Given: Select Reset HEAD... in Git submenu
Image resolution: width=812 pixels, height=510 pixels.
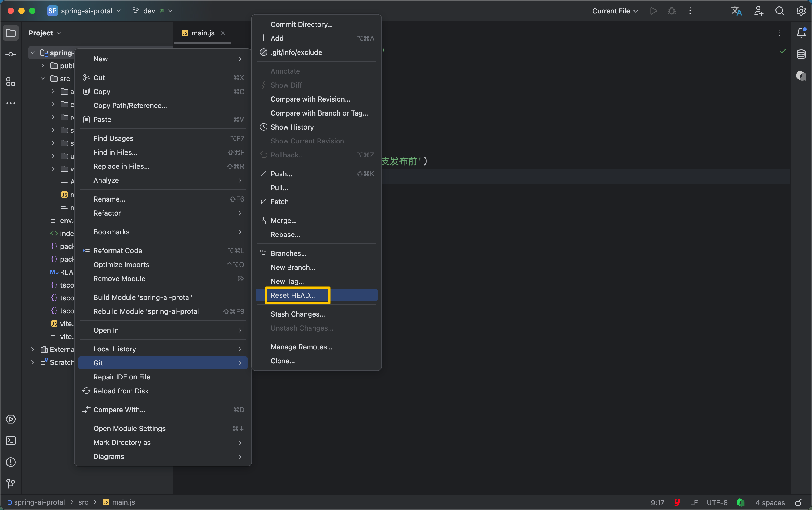Looking at the screenshot, I should [293, 295].
